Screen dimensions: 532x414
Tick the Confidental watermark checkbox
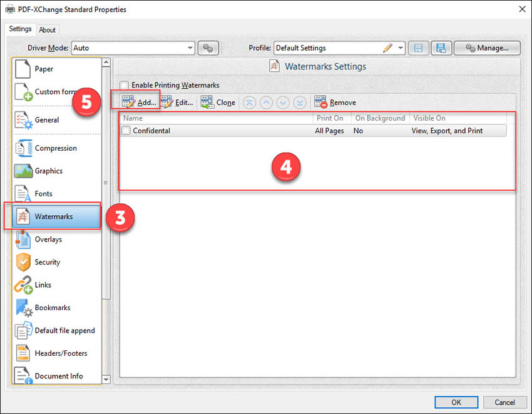[126, 131]
